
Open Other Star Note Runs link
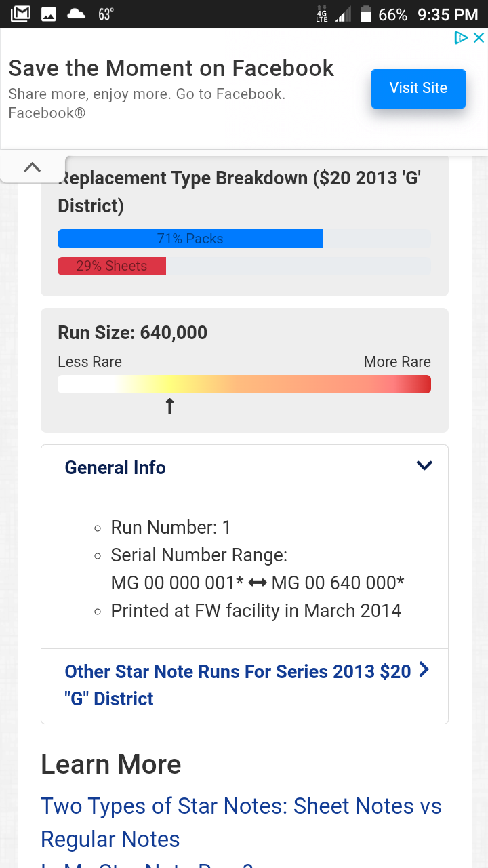tap(237, 685)
